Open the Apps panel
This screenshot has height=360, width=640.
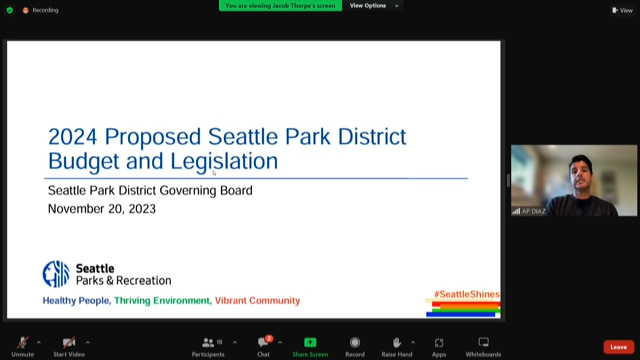439,347
